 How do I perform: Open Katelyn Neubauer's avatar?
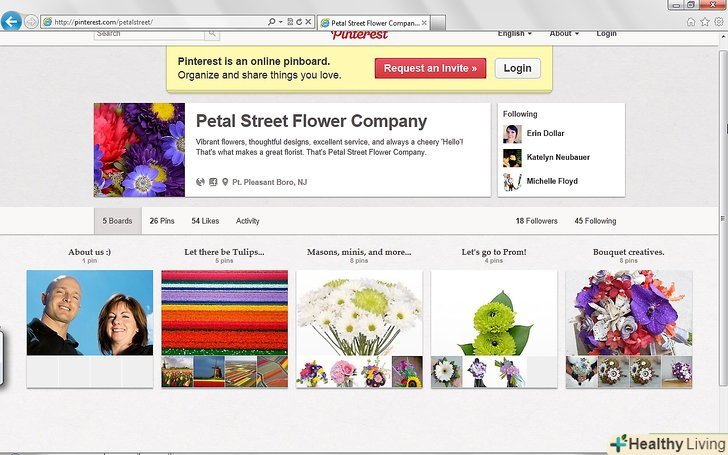tap(512, 158)
